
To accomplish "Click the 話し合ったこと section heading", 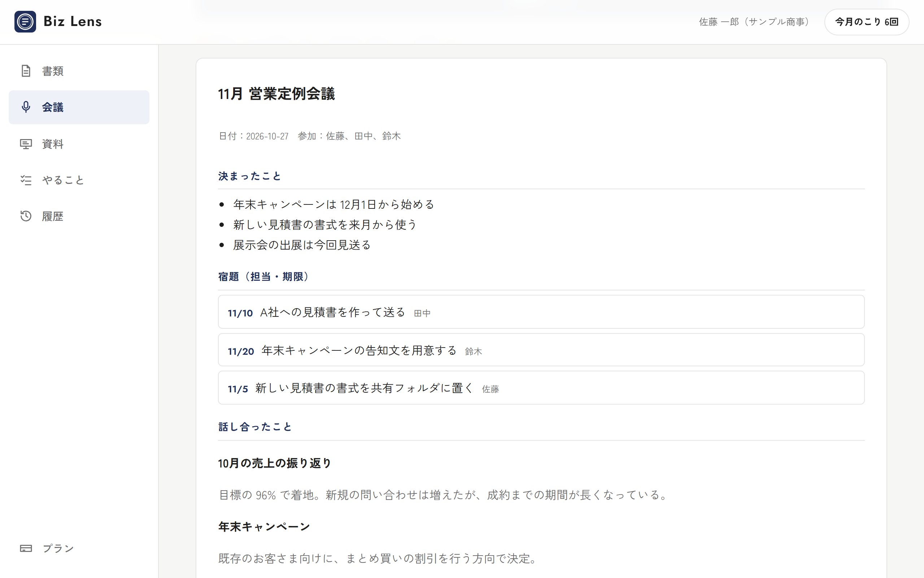I will click(255, 427).
